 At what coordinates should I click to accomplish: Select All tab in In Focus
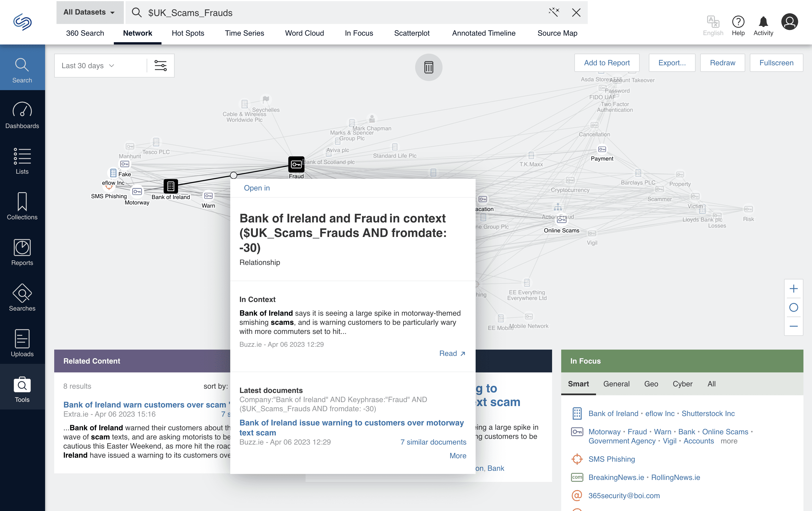[711, 384]
